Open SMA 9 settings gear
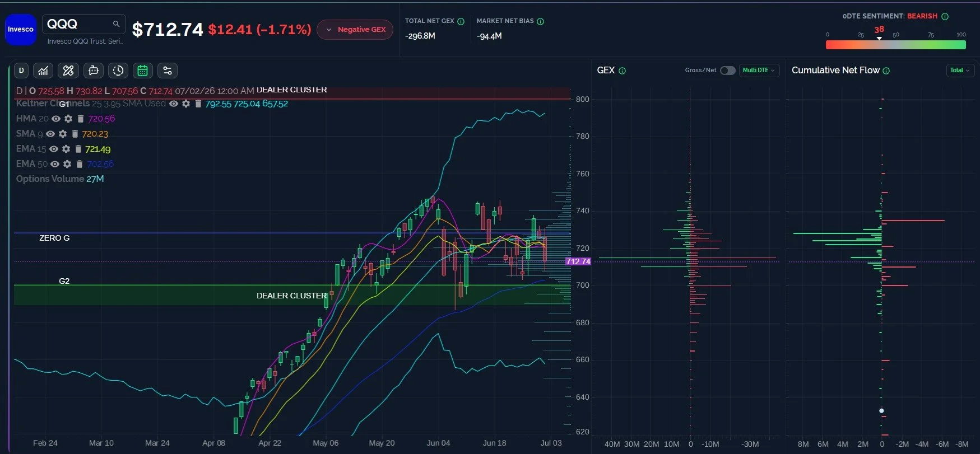 coord(63,134)
